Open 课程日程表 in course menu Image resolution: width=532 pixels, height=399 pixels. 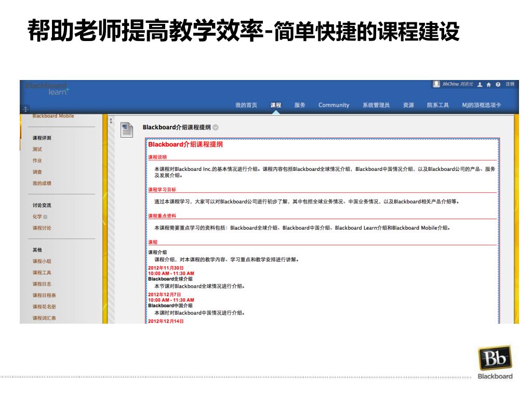click(45, 295)
